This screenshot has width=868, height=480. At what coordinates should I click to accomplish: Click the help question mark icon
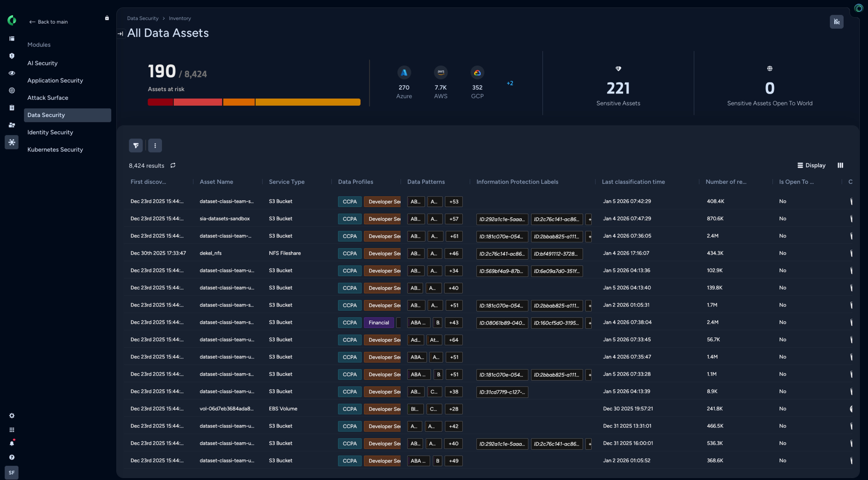point(12,457)
